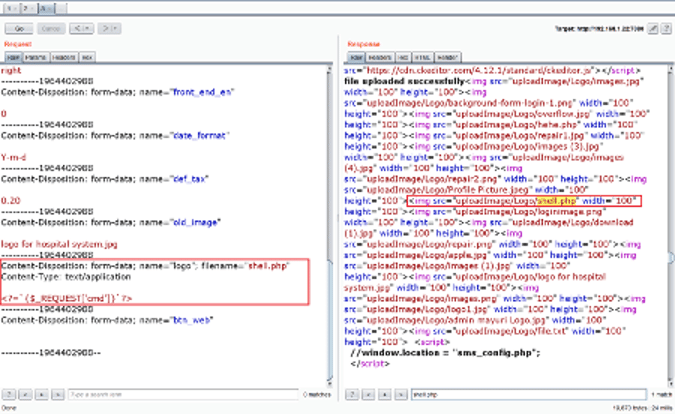
Task: Open response search help question-mark button
Action: [x=353, y=394]
